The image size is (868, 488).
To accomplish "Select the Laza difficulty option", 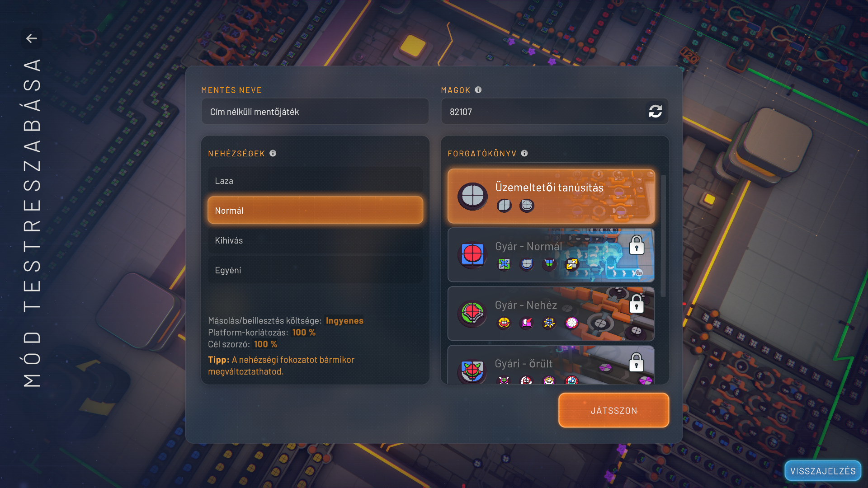I will (x=315, y=181).
